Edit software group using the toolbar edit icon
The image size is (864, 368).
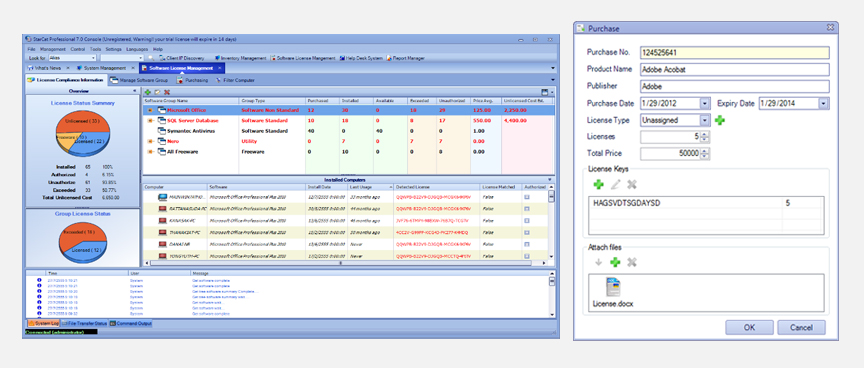click(x=157, y=92)
